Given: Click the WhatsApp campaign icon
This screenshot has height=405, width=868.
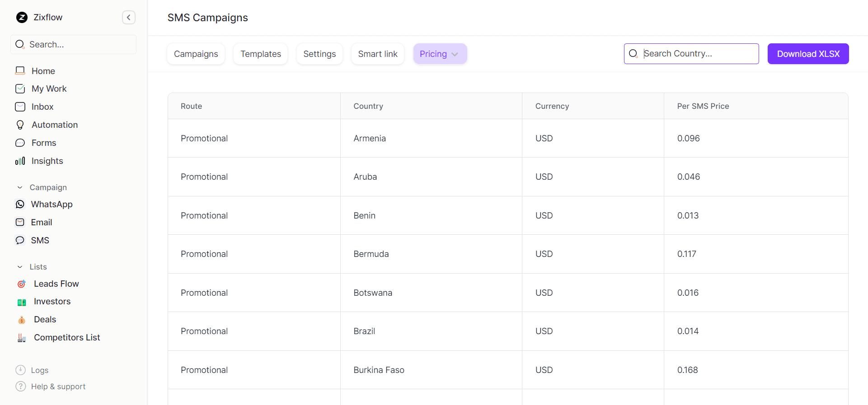Looking at the screenshot, I should (20, 205).
